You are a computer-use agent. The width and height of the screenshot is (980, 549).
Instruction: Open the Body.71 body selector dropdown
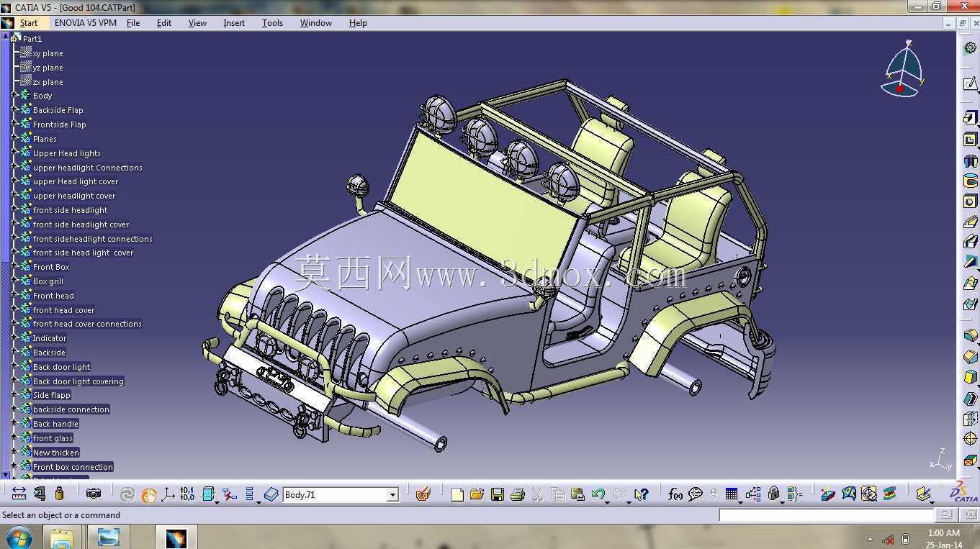[392, 495]
